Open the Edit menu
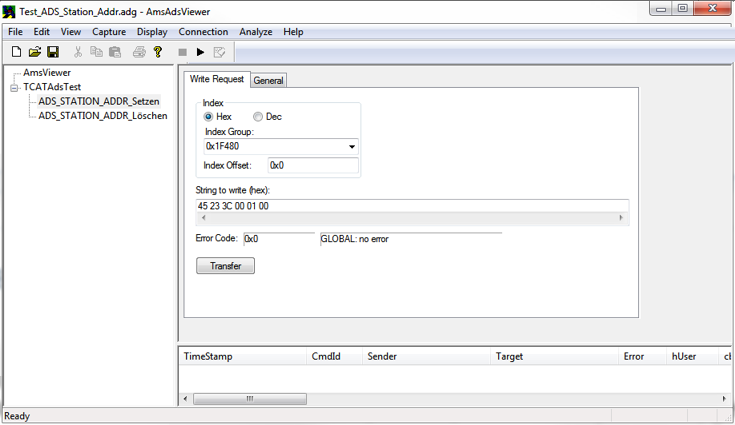Screen dimensions: 735x425 tap(41, 32)
